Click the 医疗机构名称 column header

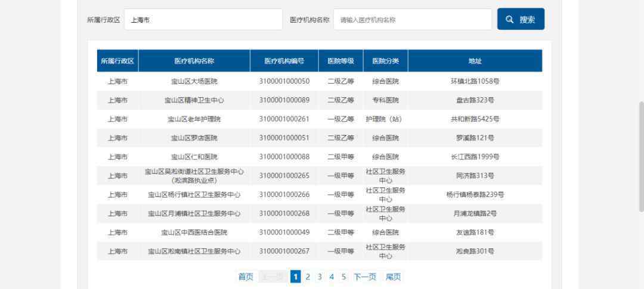pos(194,61)
